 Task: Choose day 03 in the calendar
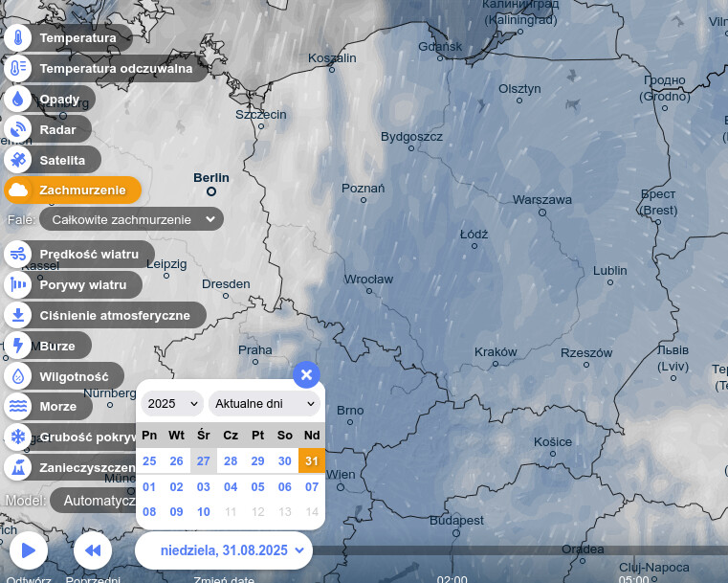tap(204, 486)
